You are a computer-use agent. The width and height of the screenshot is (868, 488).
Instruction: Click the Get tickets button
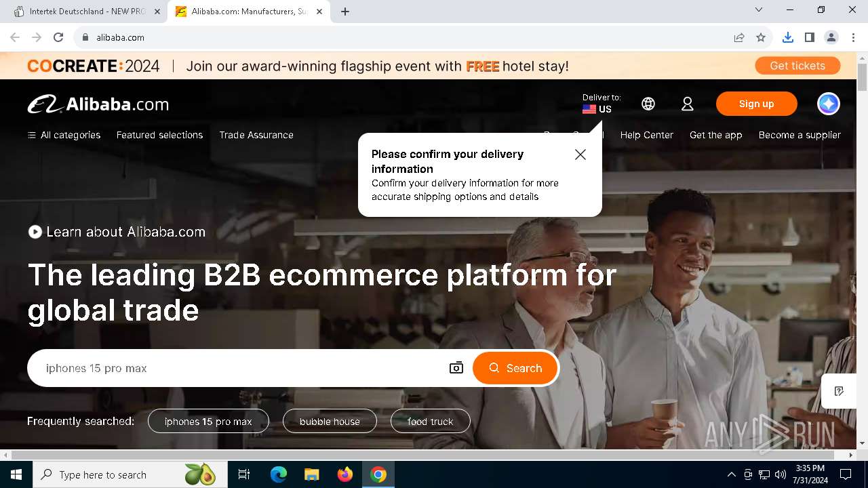click(797, 66)
